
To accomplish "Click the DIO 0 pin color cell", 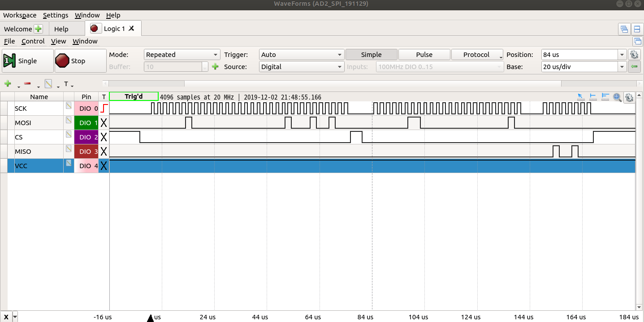I will pos(86,108).
